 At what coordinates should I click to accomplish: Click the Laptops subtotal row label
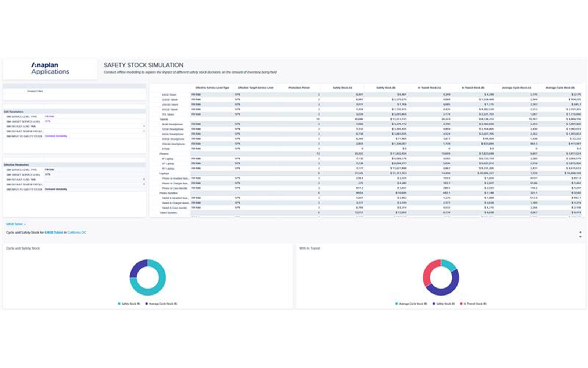(x=164, y=173)
